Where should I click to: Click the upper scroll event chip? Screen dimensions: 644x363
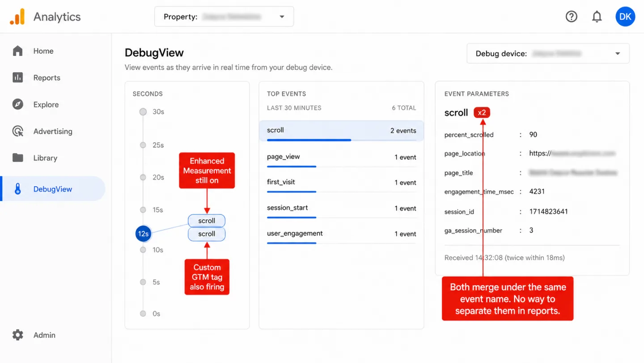[207, 221]
